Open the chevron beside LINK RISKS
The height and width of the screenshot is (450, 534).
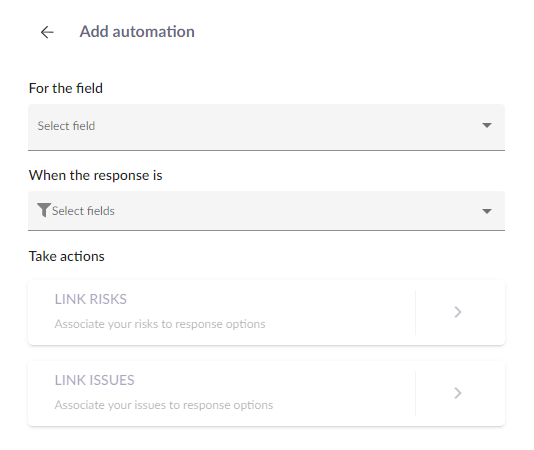[458, 312]
